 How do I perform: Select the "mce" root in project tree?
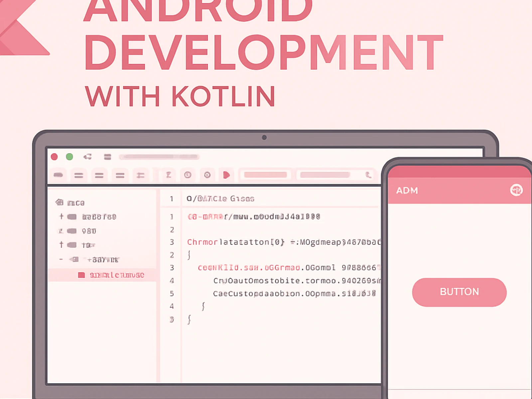pyautogui.click(x=76, y=203)
